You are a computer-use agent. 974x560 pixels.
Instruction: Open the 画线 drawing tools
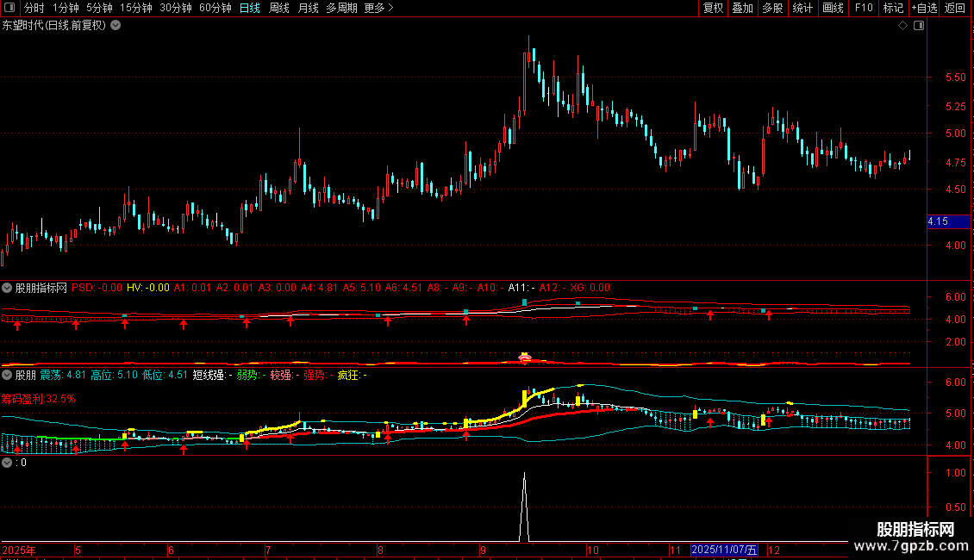(x=833, y=8)
